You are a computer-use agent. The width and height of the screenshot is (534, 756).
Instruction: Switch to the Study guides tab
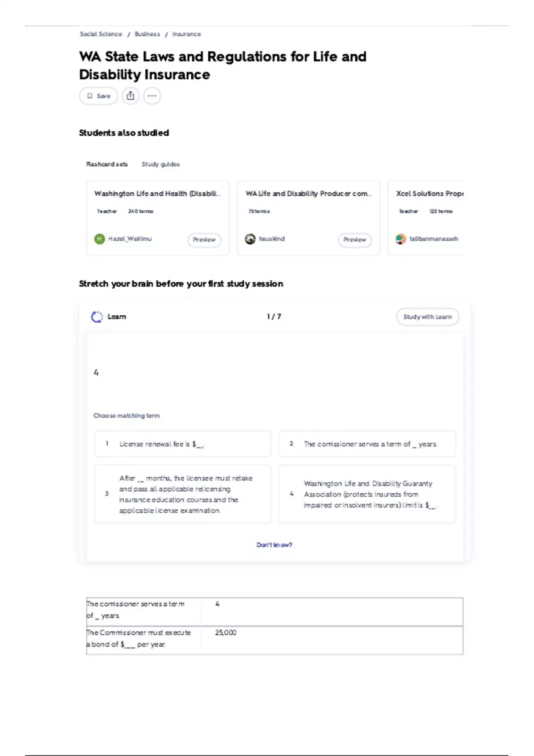(161, 164)
